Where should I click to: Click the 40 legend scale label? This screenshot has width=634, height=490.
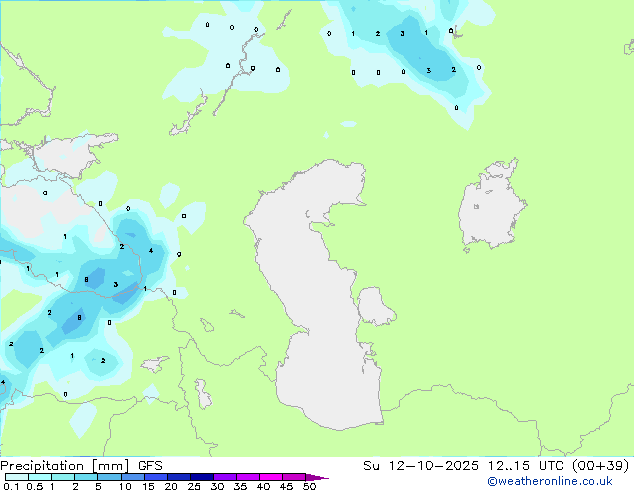[263, 486]
